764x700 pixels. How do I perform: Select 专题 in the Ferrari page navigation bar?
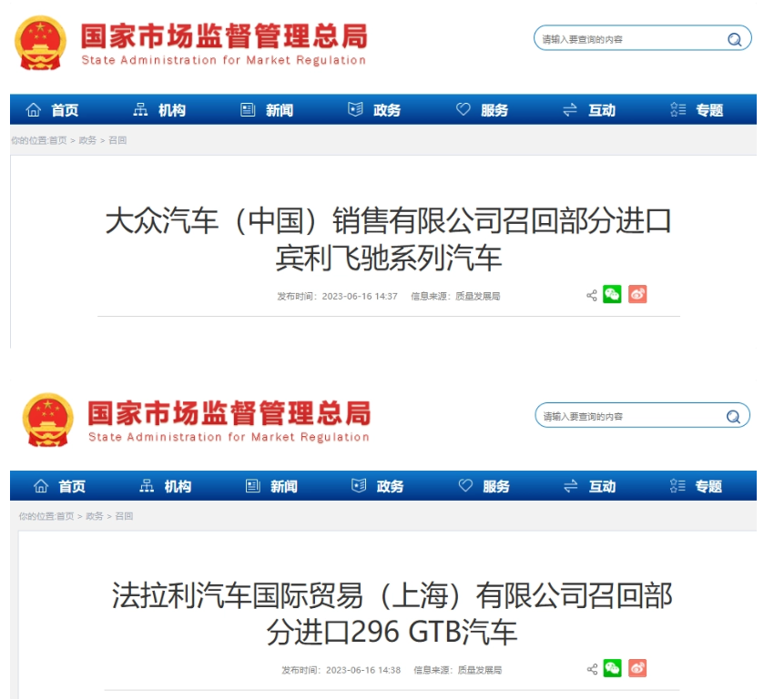pyautogui.click(x=708, y=486)
